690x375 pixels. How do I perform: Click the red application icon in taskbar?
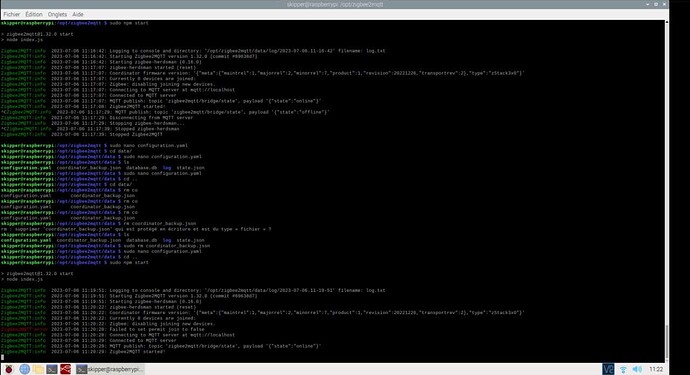pos(66,369)
